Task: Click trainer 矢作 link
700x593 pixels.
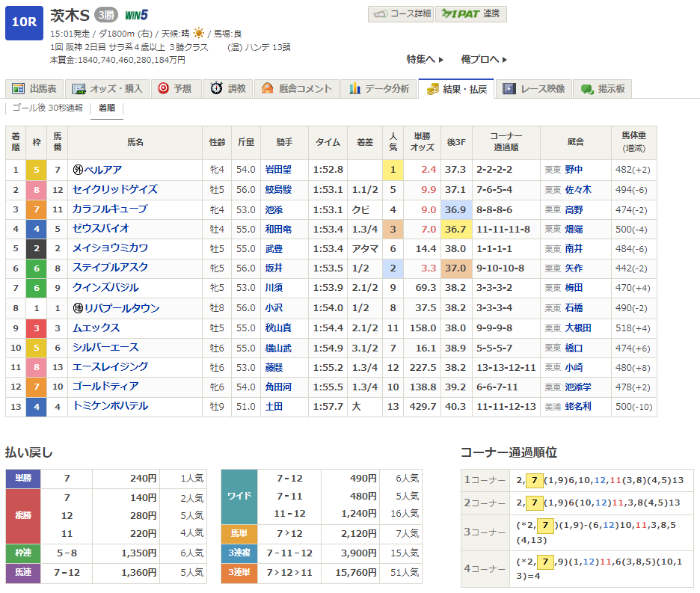Action: click(x=574, y=267)
